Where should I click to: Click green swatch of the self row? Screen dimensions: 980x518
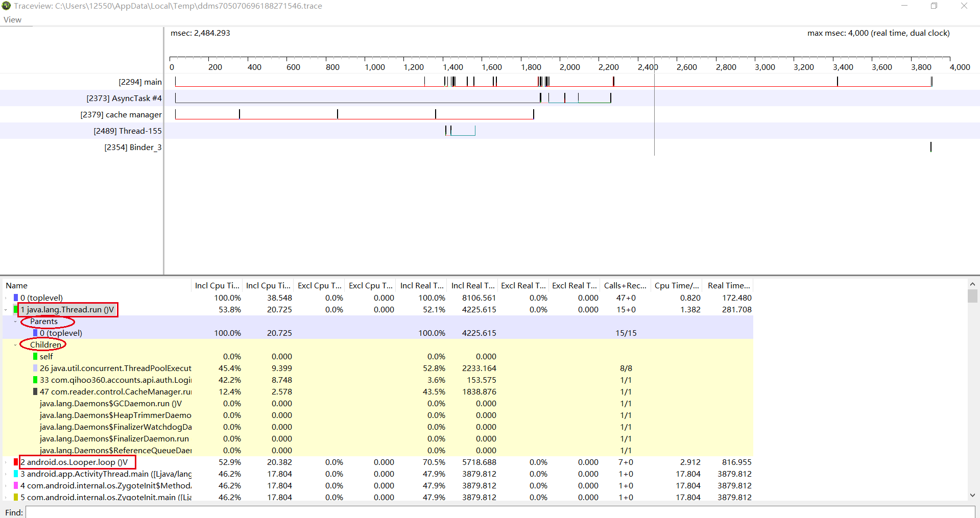click(x=35, y=356)
